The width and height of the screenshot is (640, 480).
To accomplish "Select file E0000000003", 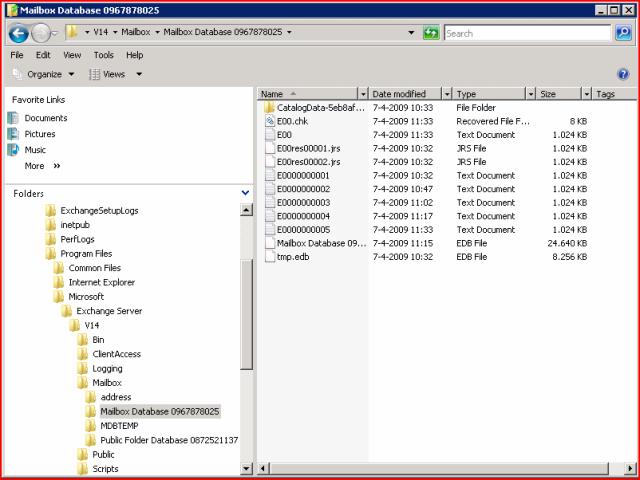I will click(x=303, y=202).
